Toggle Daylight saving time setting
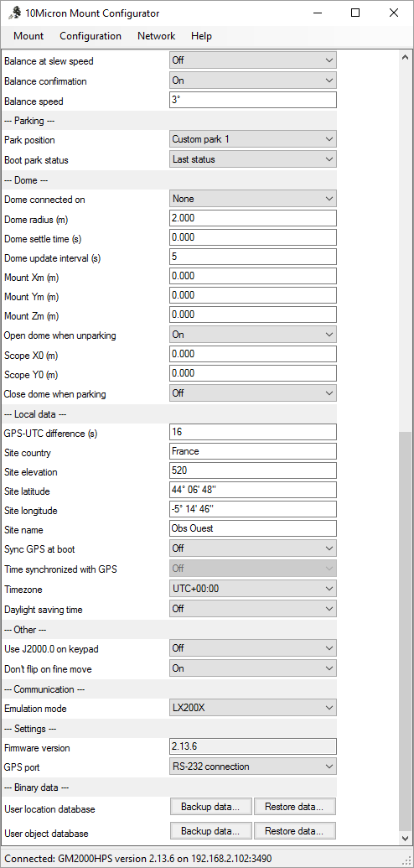 click(253, 609)
